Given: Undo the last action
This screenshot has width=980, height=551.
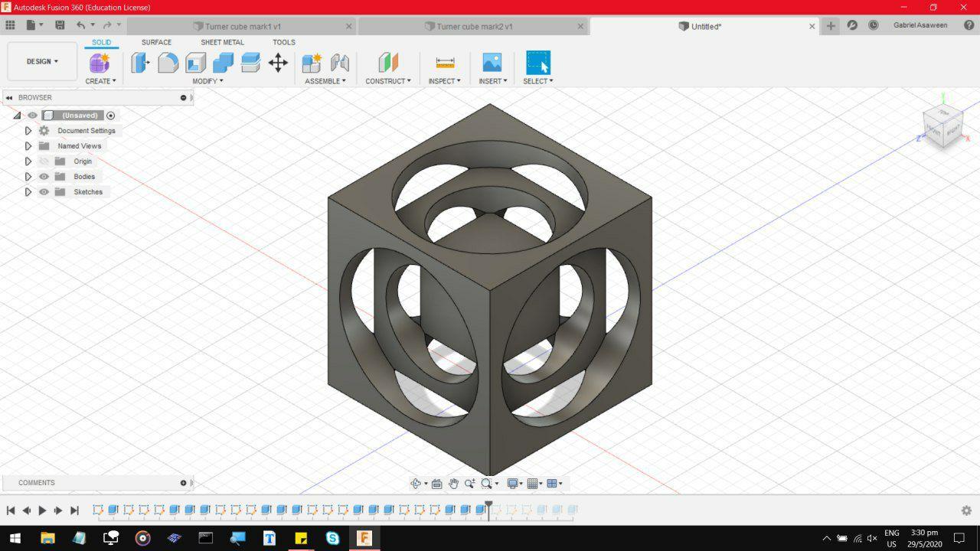Looking at the screenshot, I should tap(80, 25).
